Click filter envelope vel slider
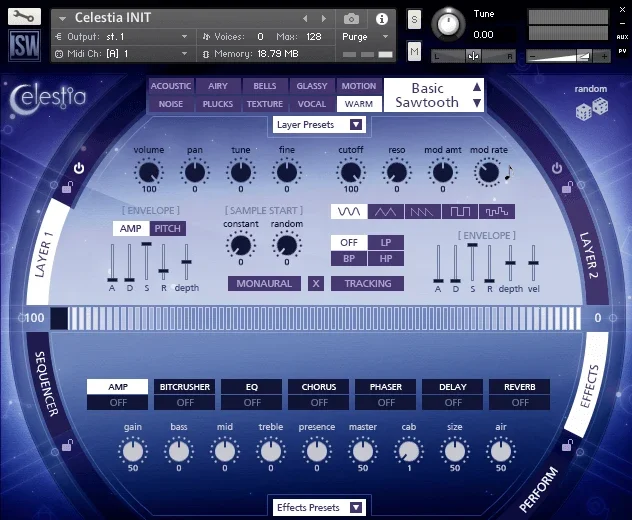 [x=533, y=263]
